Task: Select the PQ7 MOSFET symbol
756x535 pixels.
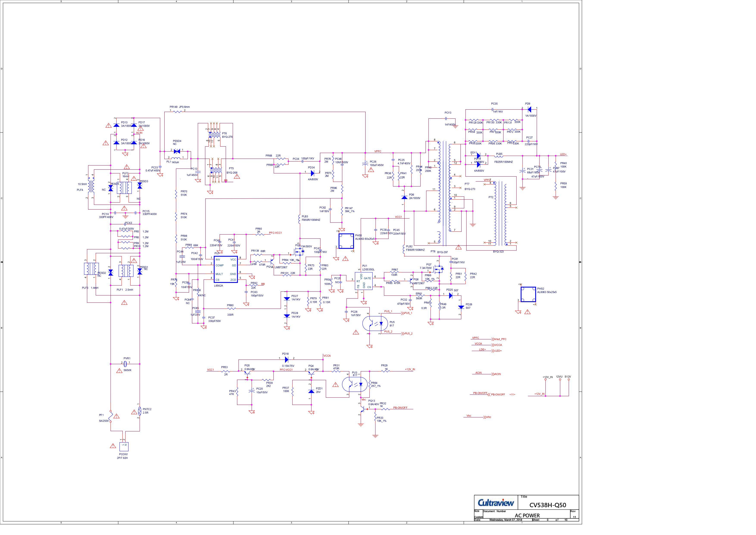Action: (439, 269)
